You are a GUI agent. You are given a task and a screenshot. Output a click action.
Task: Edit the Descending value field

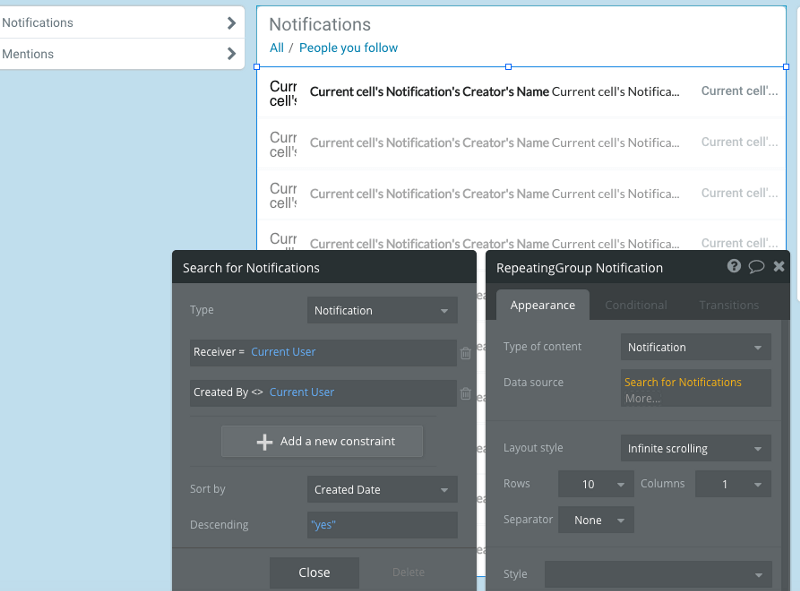tap(382, 524)
